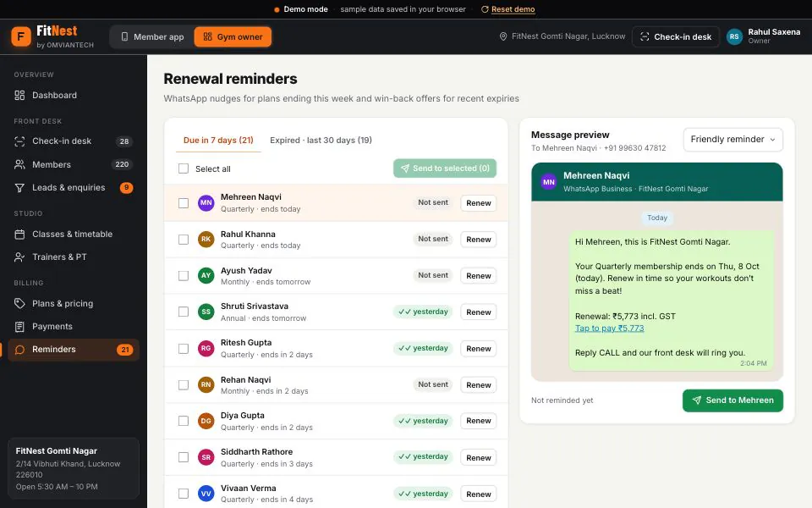Click Shruti Srivastava's SS avatar

(x=206, y=312)
